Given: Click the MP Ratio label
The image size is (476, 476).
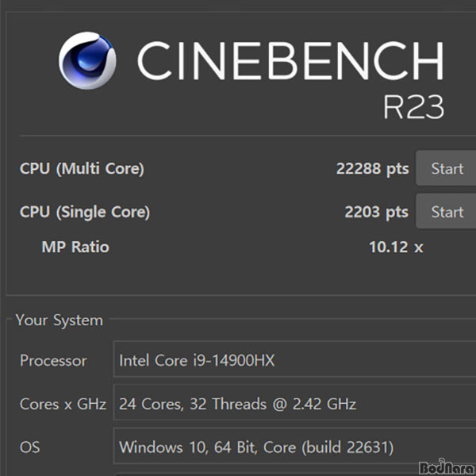Looking at the screenshot, I should (x=75, y=247).
